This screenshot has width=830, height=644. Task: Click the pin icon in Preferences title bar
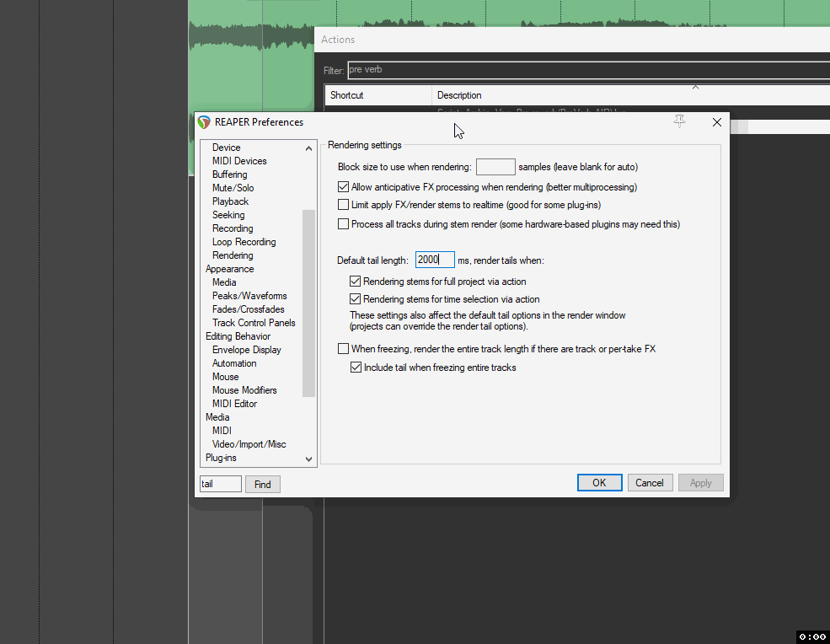click(x=680, y=121)
